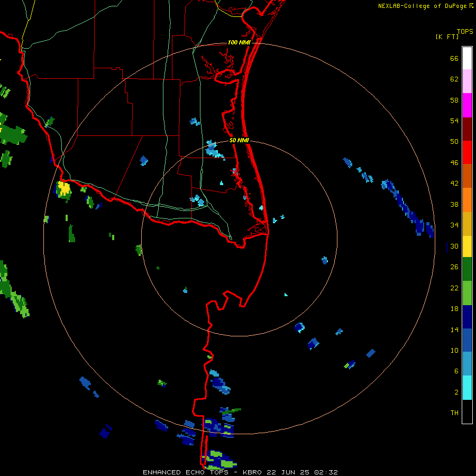Screen dimensions: 476x476
Task: Select the yellow 30 kft legend swatch
Action: [x=467, y=246]
